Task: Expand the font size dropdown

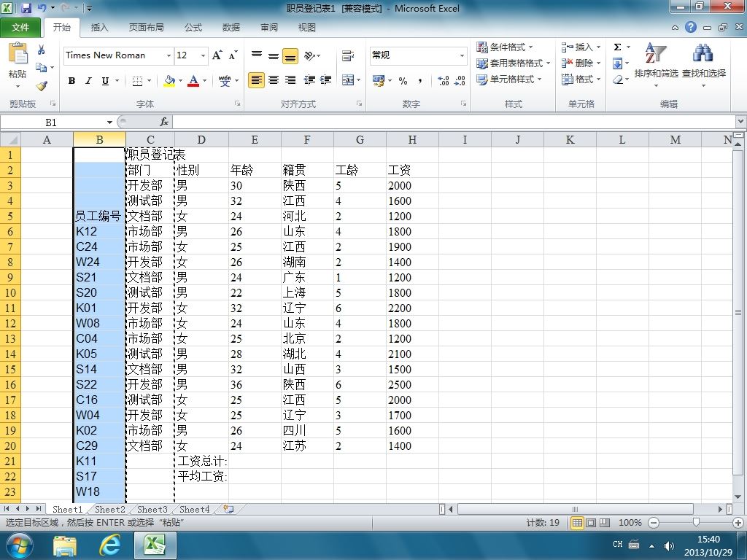Action: click(203, 55)
